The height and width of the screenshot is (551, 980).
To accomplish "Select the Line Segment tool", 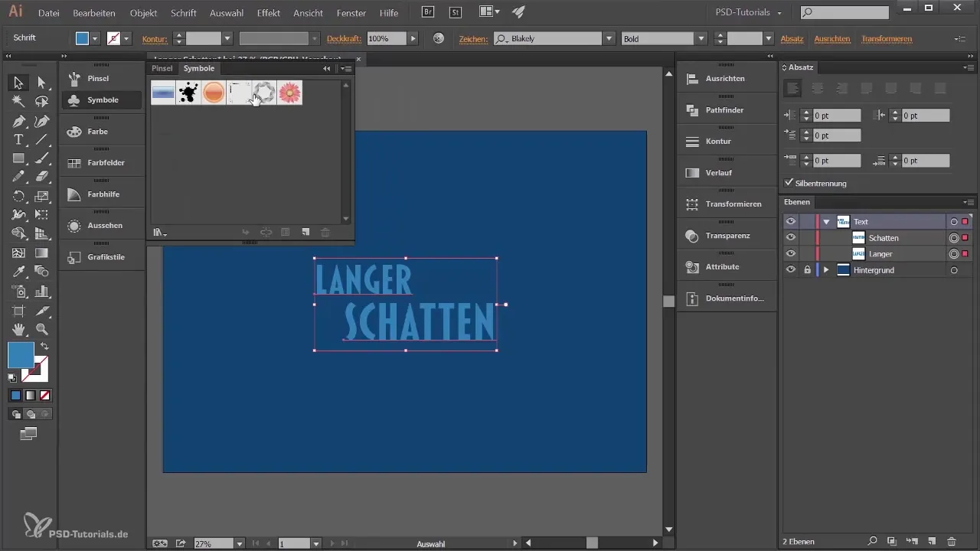I will [42, 139].
